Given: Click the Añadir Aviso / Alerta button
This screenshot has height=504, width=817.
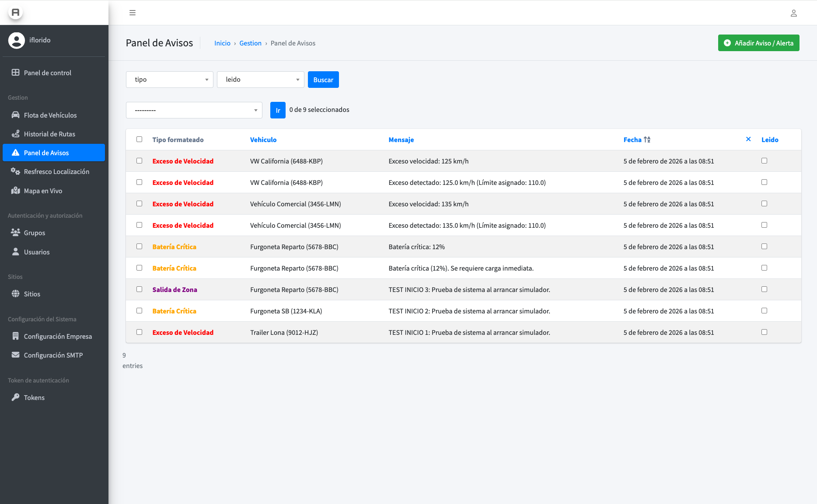Looking at the screenshot, I should click(758, 43).
